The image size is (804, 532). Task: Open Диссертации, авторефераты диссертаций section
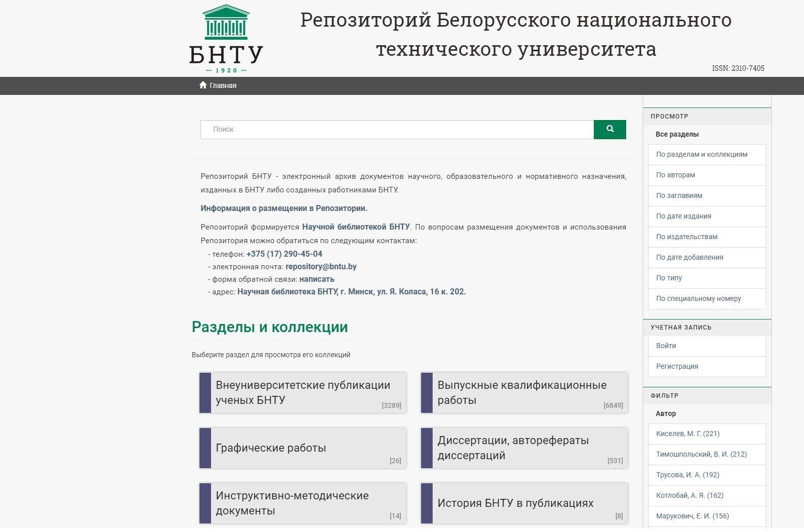(x=524, y=448)
